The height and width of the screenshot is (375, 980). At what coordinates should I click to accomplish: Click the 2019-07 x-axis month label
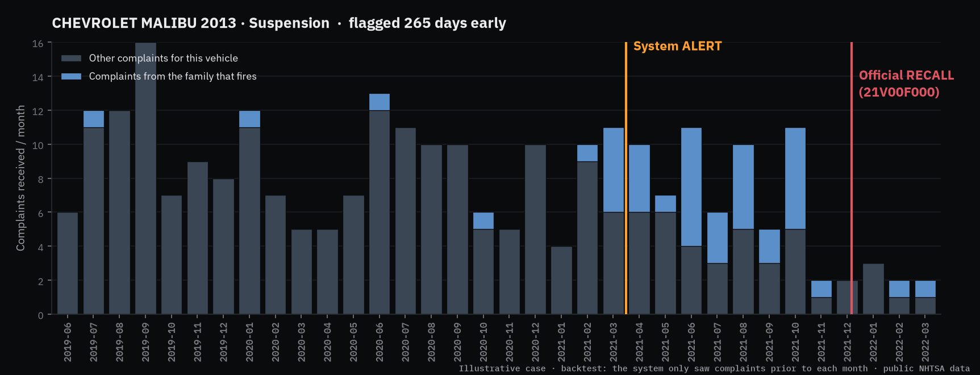(x=94, y=342)
